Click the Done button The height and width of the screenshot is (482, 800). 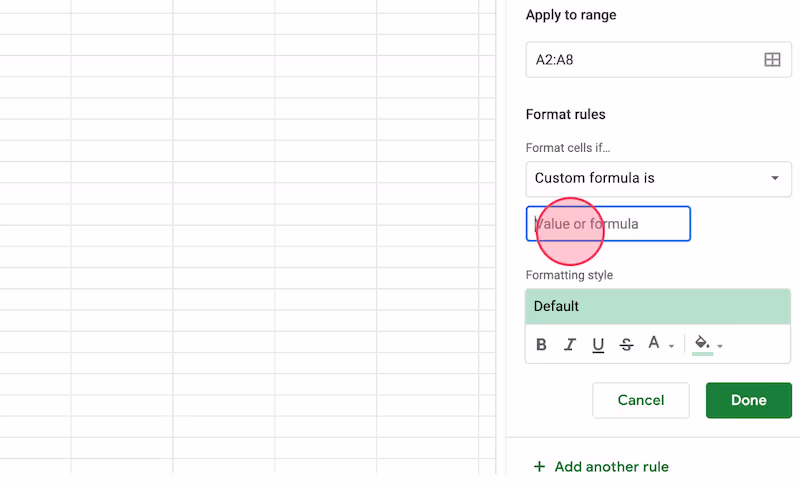click(x=748, y=400)
